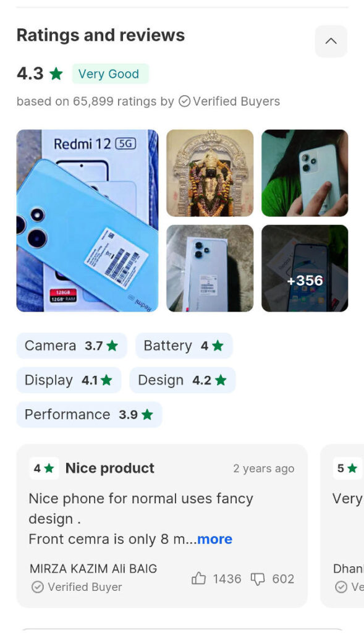The width and height of the screenshot is (364, 633).
Task: Open the photo of phone held in hand
Action: pos(305,173)
